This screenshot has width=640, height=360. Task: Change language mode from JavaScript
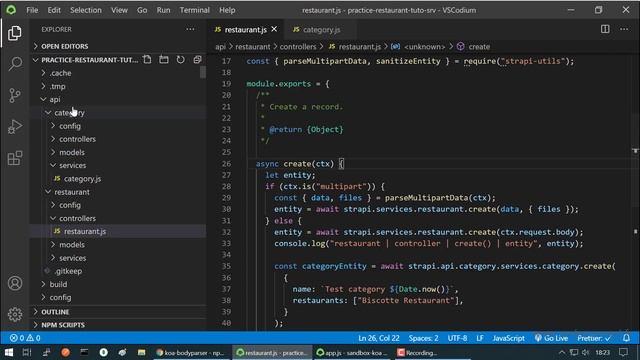coord(508,338)
